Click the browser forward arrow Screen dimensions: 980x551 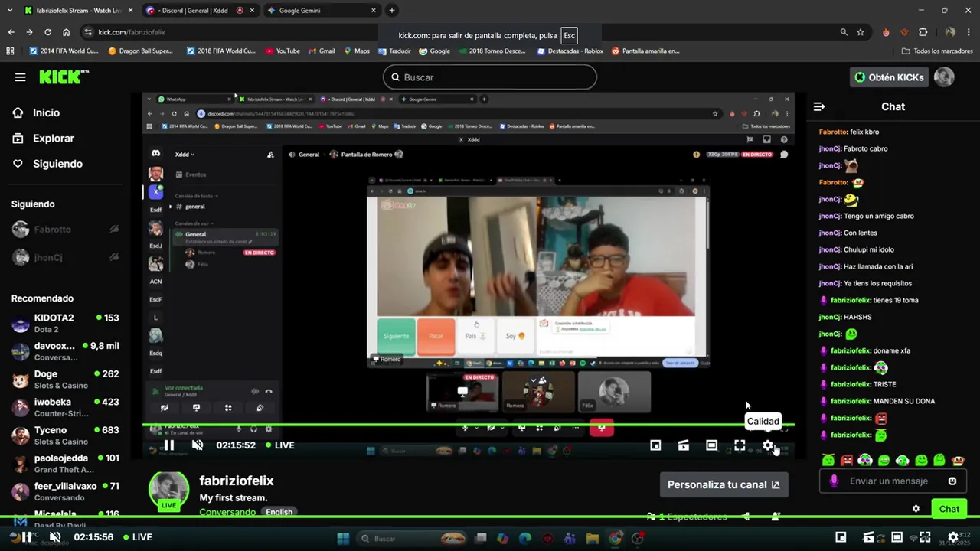tap(29, 32)
